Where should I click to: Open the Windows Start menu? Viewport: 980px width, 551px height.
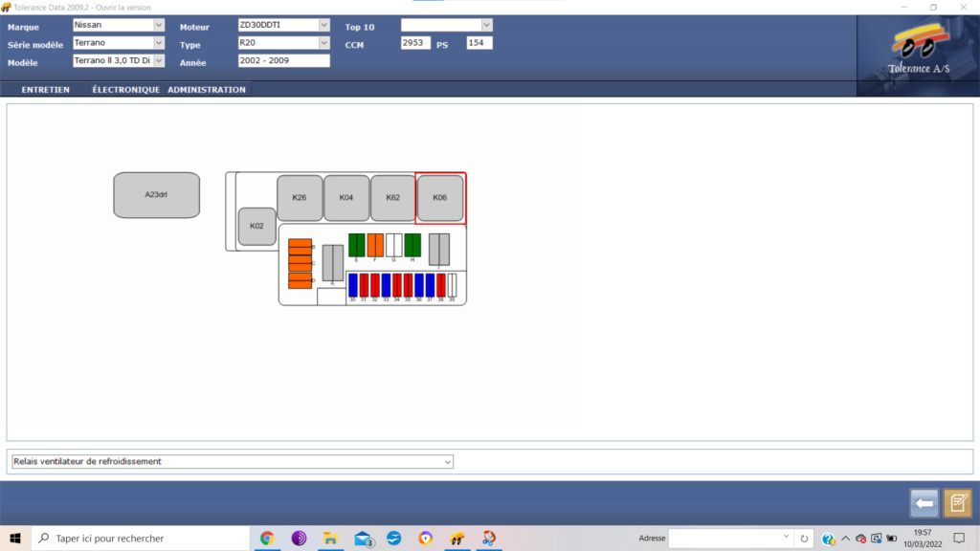pyautogui.click(x=15, y=538)
